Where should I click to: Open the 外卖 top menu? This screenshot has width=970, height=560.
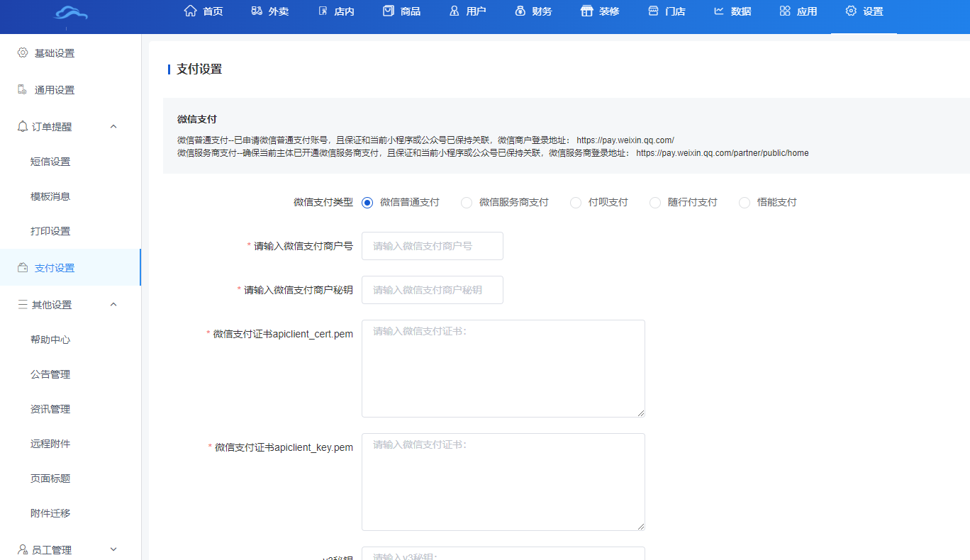click(269, 11)
